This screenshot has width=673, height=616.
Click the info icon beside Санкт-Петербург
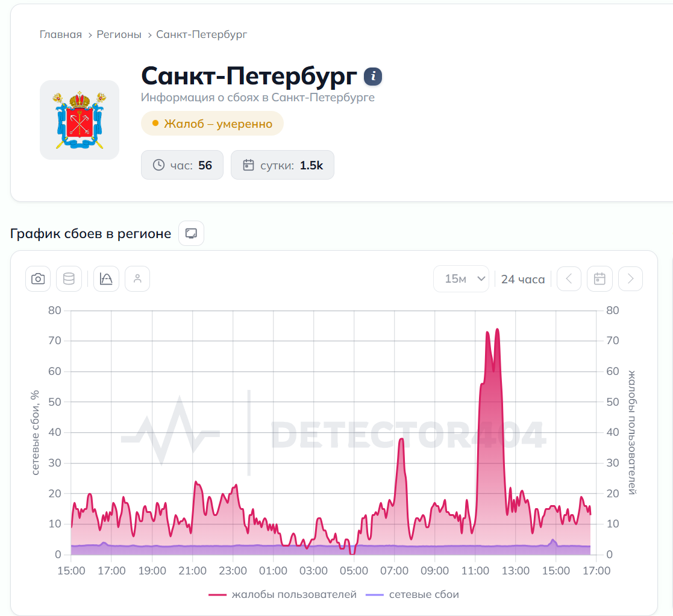(x=373, y=77)
